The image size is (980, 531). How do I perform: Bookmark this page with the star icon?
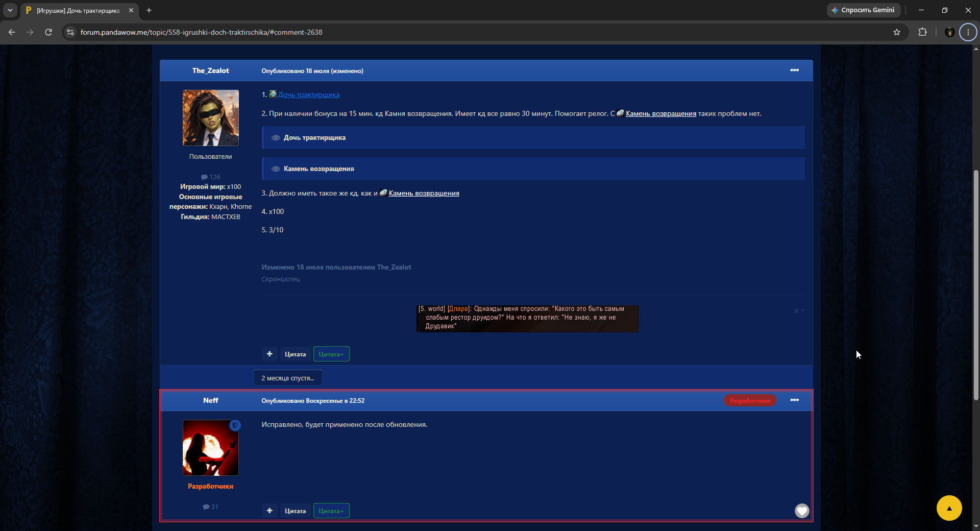(897, 32)
